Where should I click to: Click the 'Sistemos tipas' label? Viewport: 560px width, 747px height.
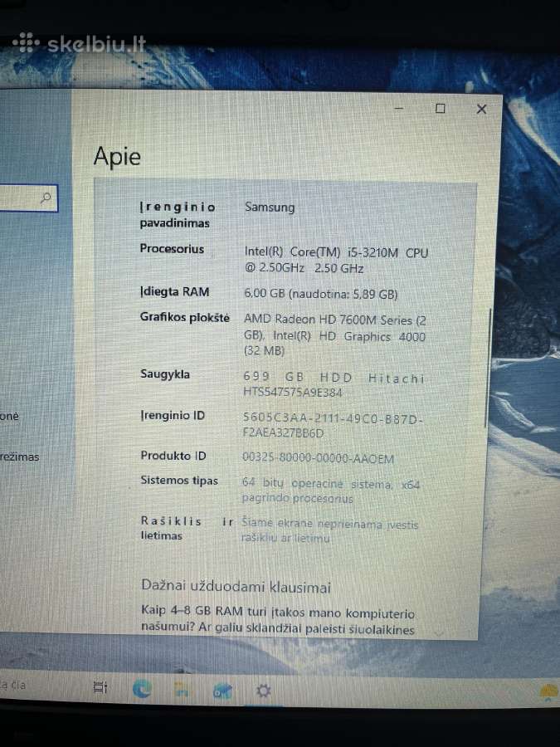pyautogui.click(x=179, y=481)
